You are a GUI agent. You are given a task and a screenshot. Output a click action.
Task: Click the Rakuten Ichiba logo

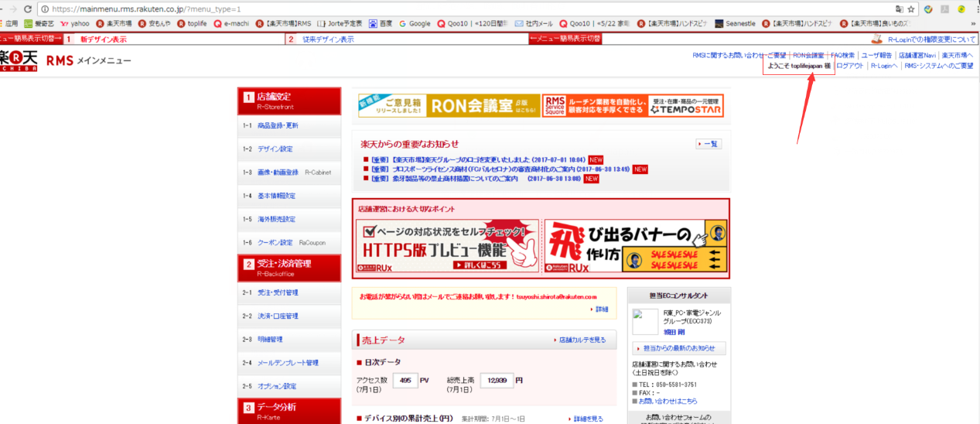point(19,60)
